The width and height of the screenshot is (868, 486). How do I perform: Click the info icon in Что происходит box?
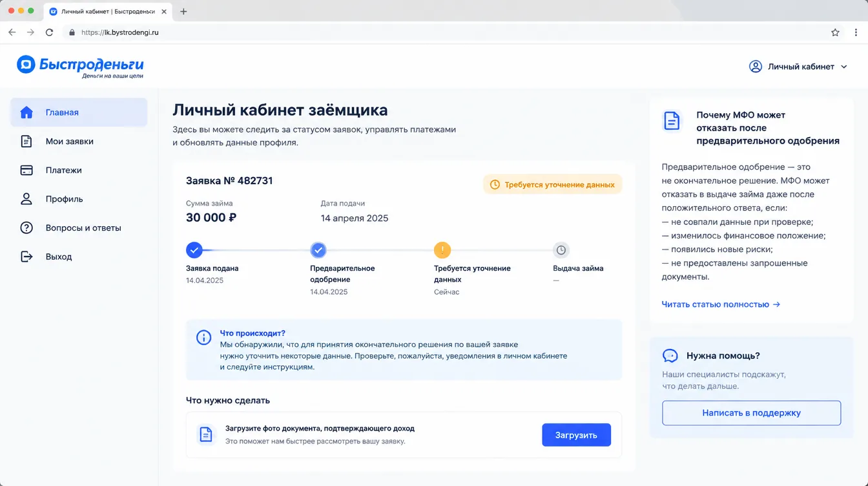[203, 337]
